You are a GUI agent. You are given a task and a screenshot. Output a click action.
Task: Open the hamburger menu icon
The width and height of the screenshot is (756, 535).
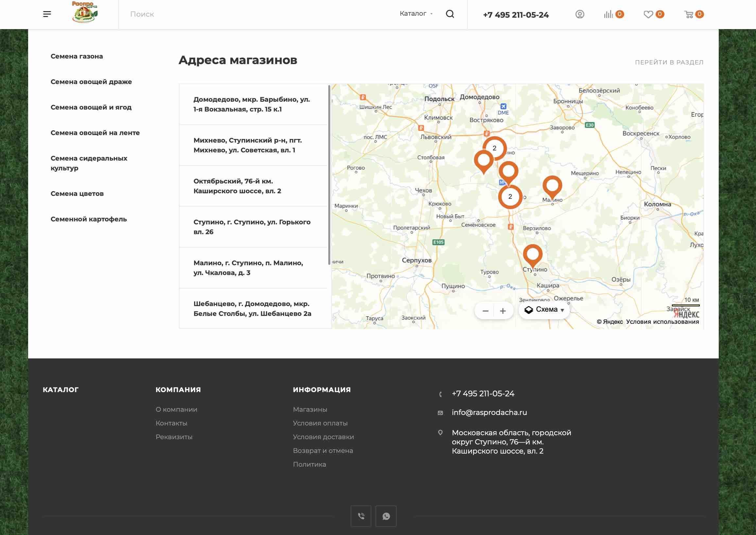point(47,14)
